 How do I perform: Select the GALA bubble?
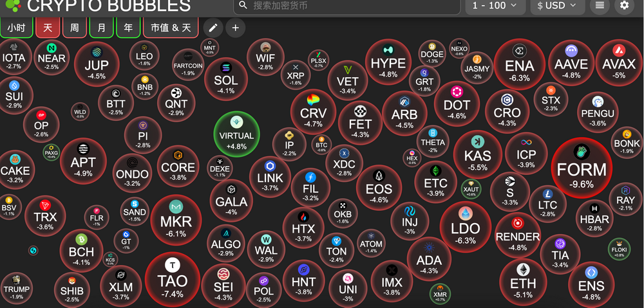click(x=231, y=201)
